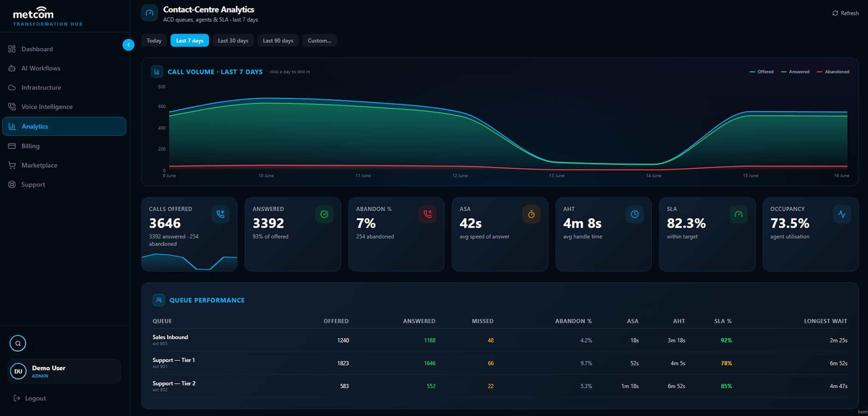Screen dimensions: 868x416
Task: Click the gauge icon beside Contact-Centre Analytics title
Action: pyautogui.click(x=150, y=13)
